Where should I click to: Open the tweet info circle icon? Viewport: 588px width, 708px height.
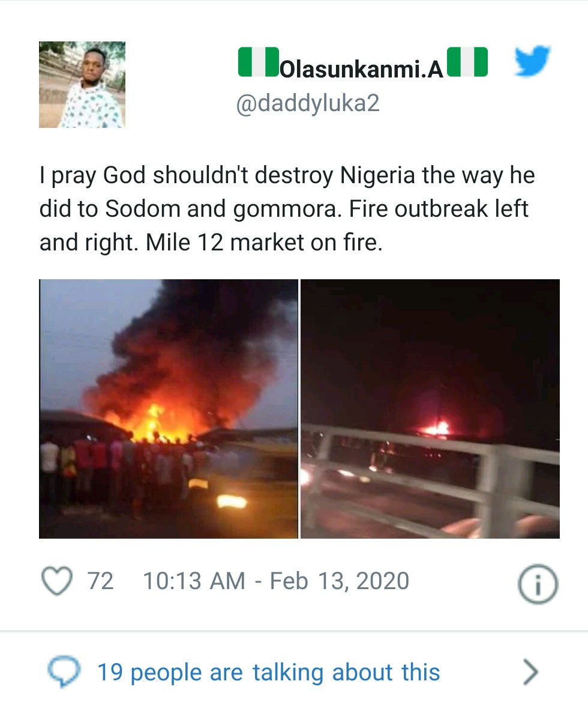coord(537,584)
